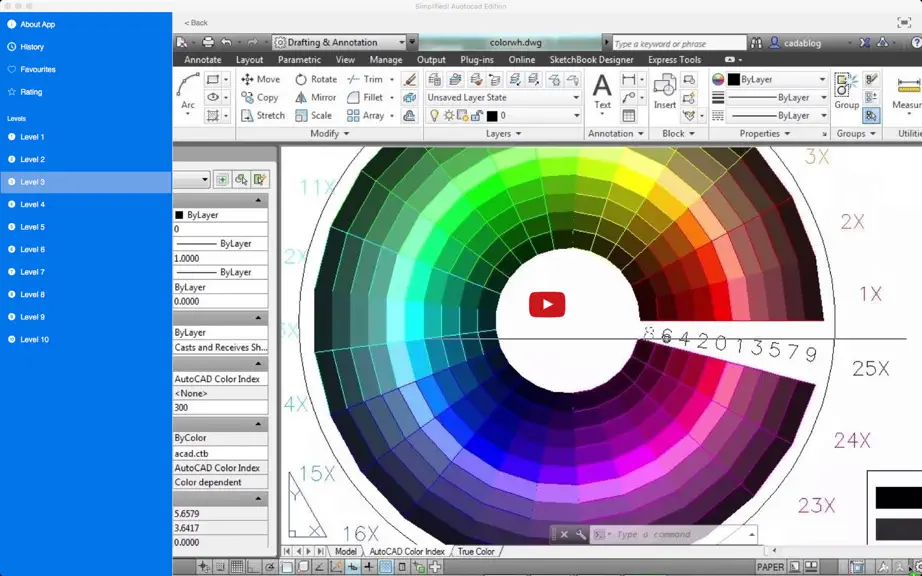Click the Copy tool
The image size is (922, 576).
(259, 98)
